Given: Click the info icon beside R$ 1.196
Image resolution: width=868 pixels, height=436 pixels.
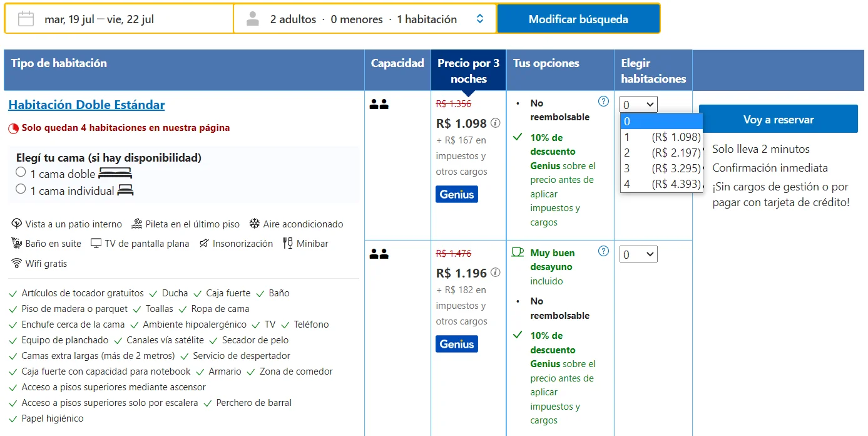Looking at the screenshot, I should (x=496, y=272).
